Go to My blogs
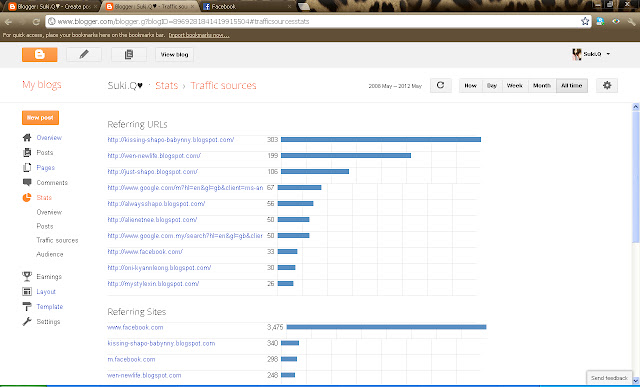This screenshot has width=640, height=387. point(42,85)
